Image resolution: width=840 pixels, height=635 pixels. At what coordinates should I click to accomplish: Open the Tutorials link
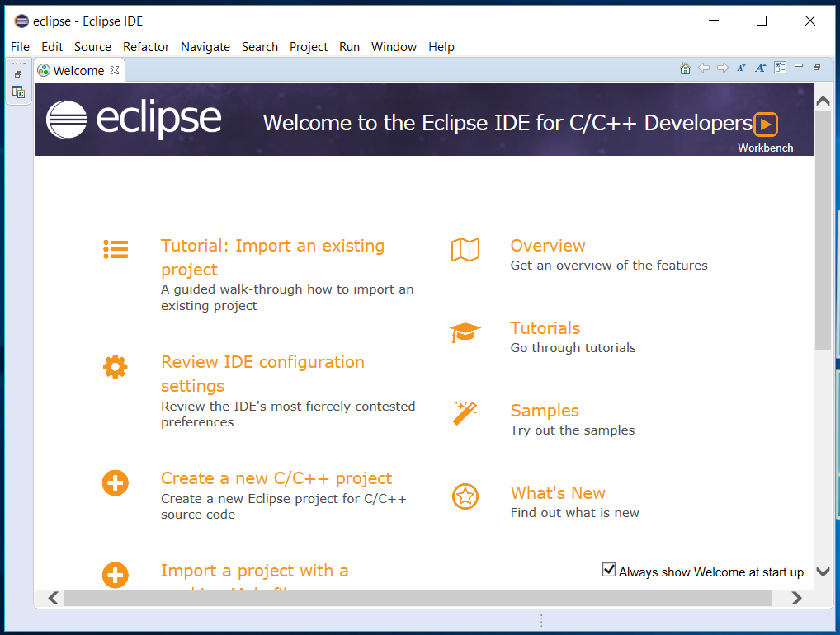point(545,328)
